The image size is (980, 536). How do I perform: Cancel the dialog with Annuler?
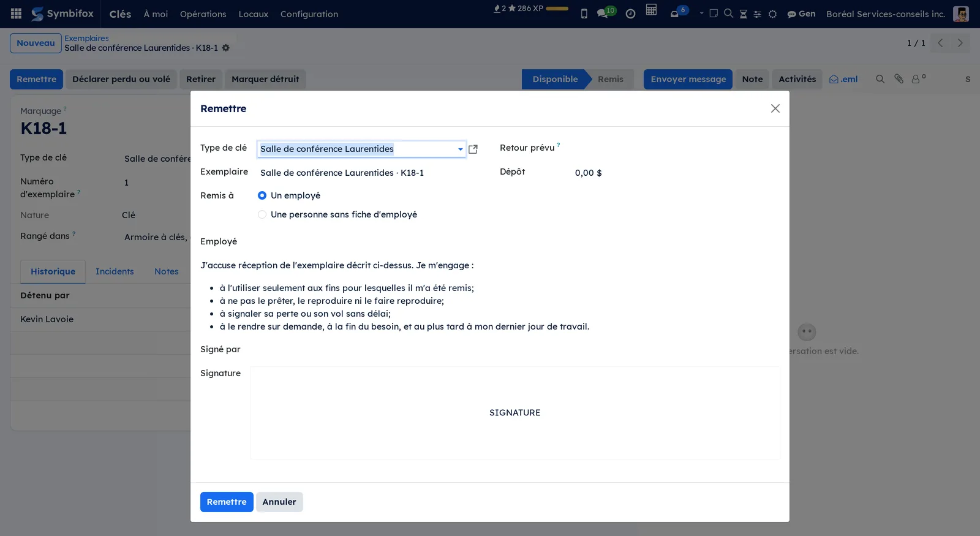click(279, 502)
